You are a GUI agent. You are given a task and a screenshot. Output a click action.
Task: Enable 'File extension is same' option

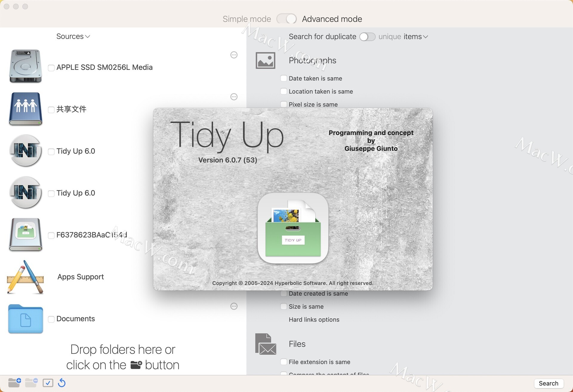(x=284, y=362)
